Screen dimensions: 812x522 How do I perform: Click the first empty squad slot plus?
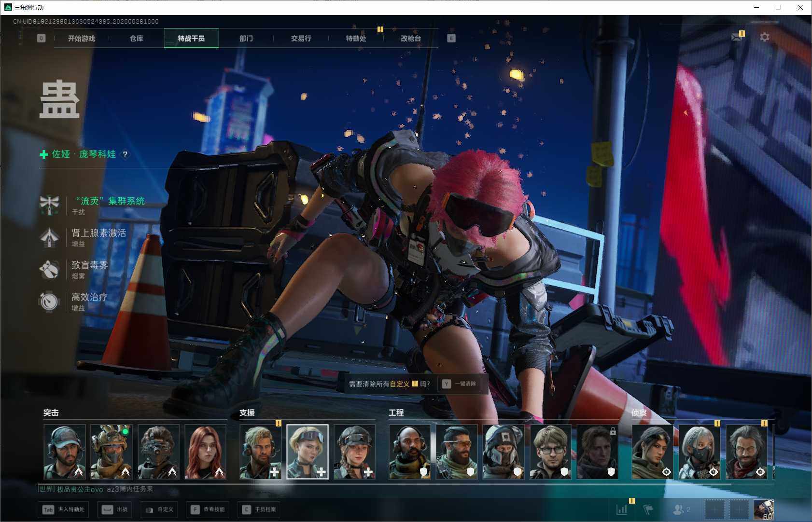715,509
